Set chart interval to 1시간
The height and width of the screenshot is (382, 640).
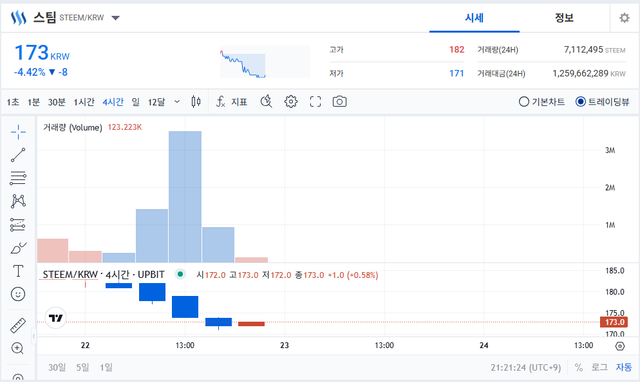pos(84,102)
